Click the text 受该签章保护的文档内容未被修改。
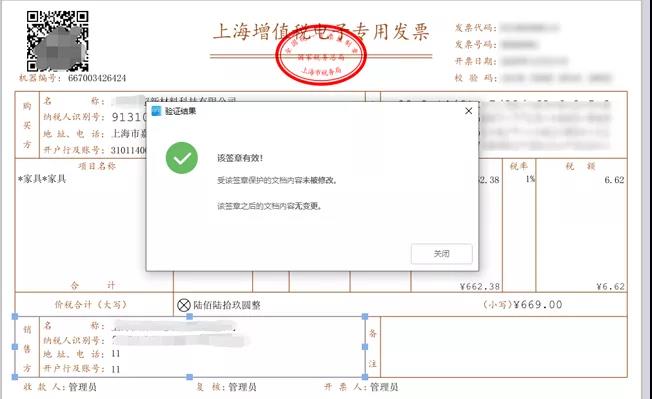 coord(277,180)
